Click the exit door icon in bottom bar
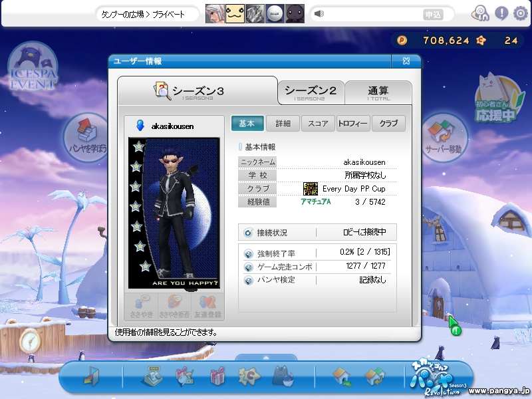532x399 pixels. click(x=91, y=377)
